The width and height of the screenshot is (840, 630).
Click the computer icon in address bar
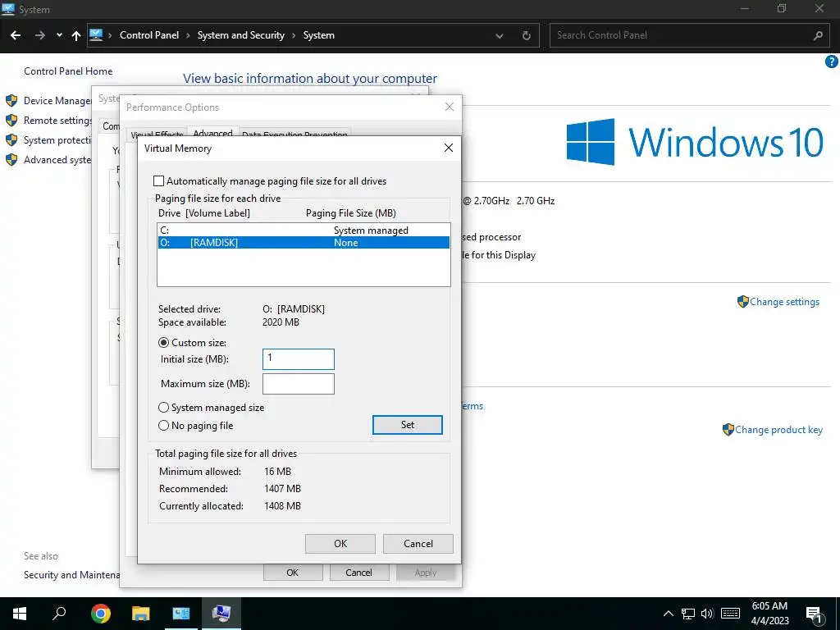[x=96, y=34]
